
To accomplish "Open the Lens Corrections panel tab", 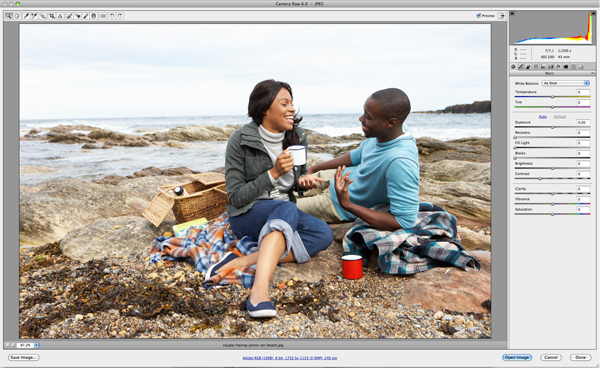I will click(551, 67).
